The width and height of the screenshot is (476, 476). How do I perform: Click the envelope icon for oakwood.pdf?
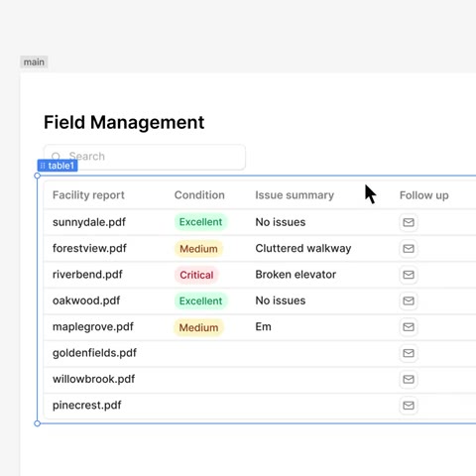[409, 300]
